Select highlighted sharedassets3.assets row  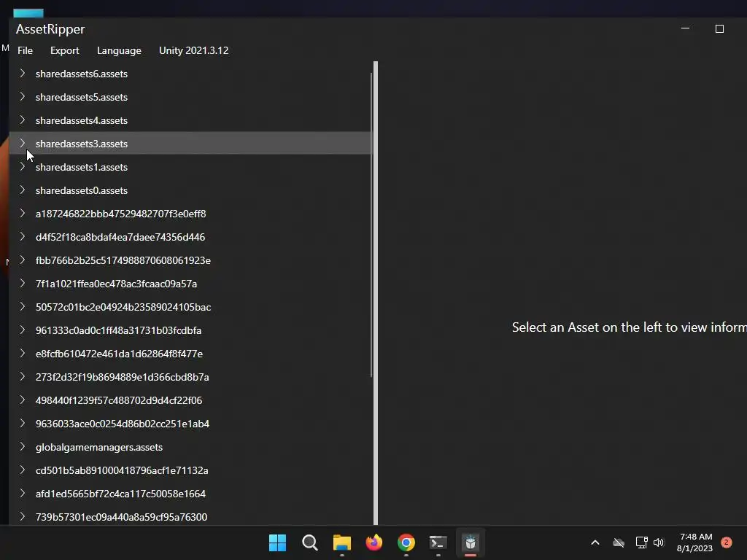tap(190, 144)
